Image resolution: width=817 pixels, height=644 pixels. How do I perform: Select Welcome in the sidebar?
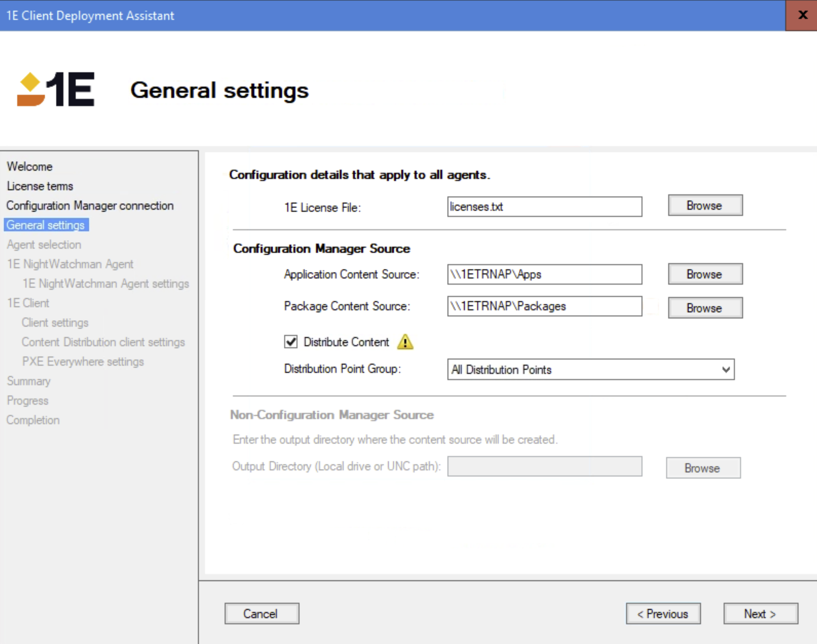point(30,167)
